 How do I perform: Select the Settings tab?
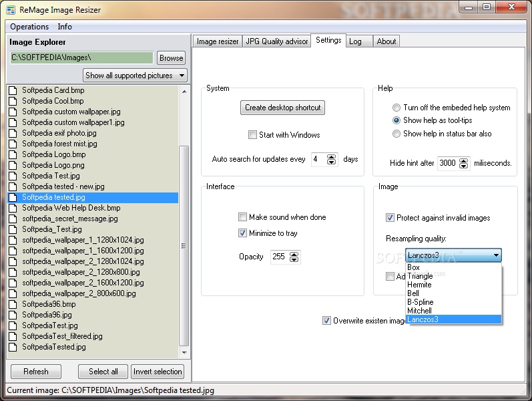pos(328,41)
